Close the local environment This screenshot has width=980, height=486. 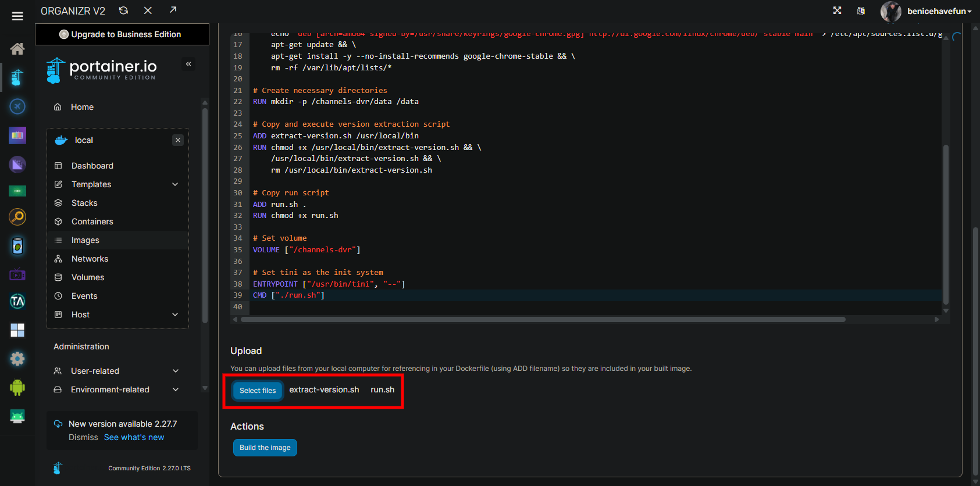click(x=178, y=140)
